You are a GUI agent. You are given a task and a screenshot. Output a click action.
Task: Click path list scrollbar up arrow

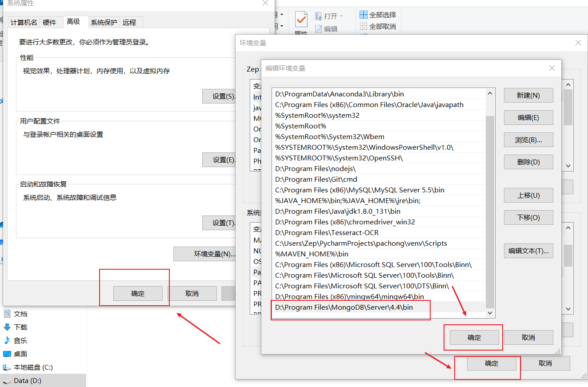[490, 93]
